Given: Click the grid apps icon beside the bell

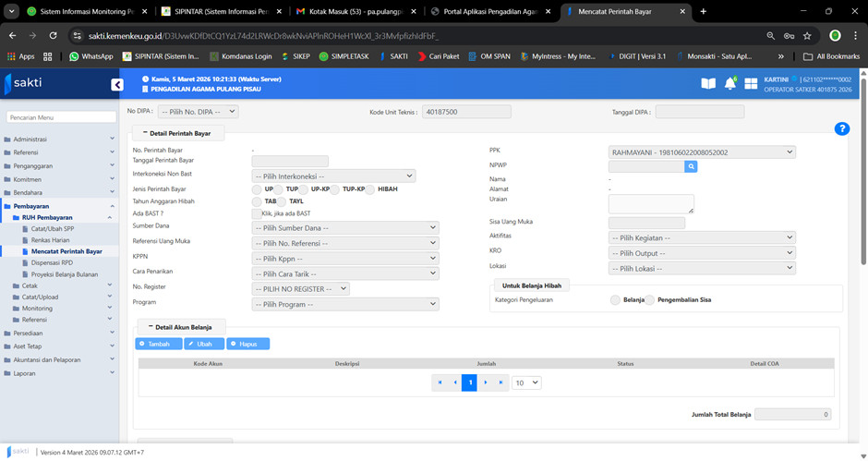Looking at the screenshot, I should [x=751, y=84].
